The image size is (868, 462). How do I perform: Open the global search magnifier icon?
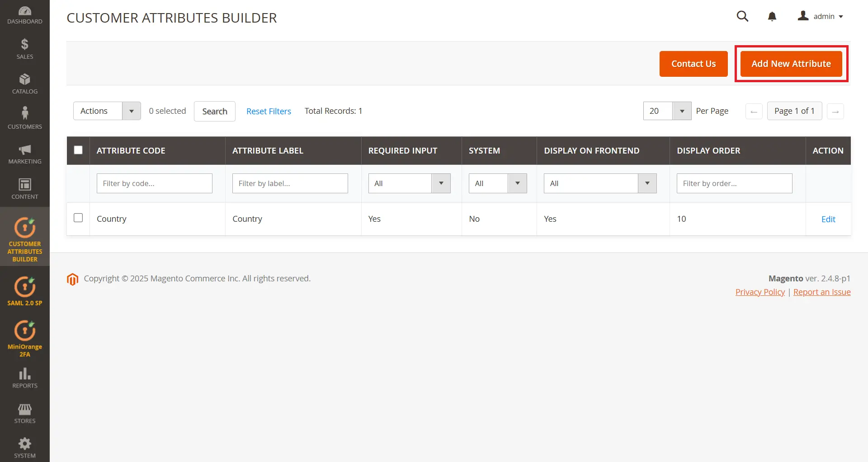[x=743, y=16]
